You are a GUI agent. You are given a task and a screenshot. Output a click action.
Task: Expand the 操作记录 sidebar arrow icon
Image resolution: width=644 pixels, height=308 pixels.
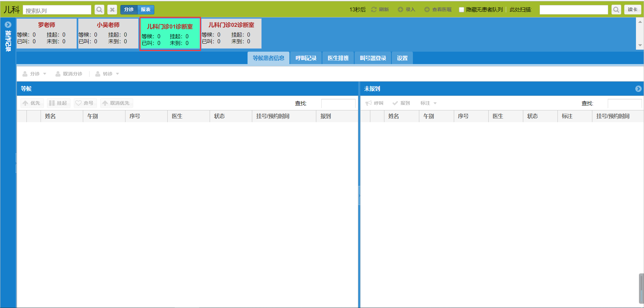[8, 24]
